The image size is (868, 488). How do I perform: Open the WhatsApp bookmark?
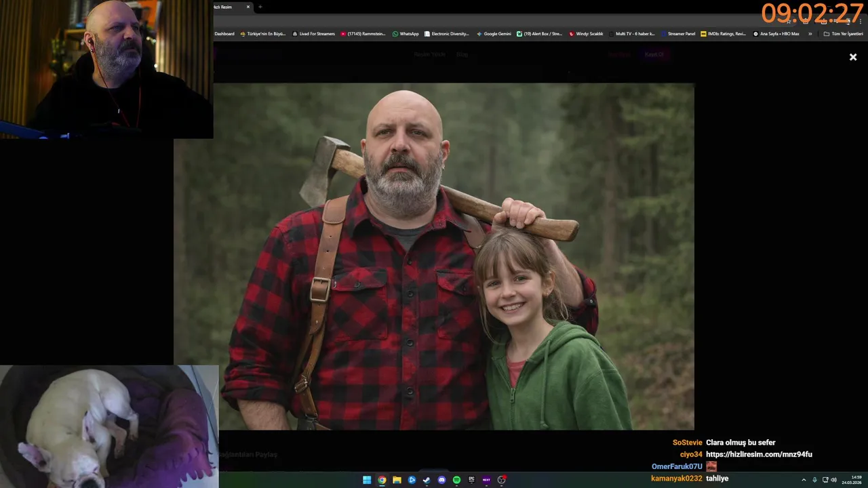[x=406, y=34]
